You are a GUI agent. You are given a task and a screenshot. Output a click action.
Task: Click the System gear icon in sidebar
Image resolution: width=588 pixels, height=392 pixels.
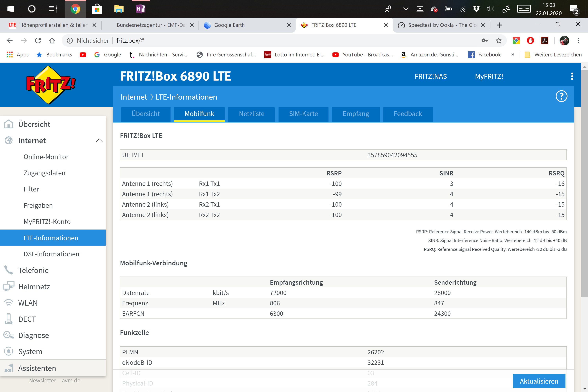9,351
